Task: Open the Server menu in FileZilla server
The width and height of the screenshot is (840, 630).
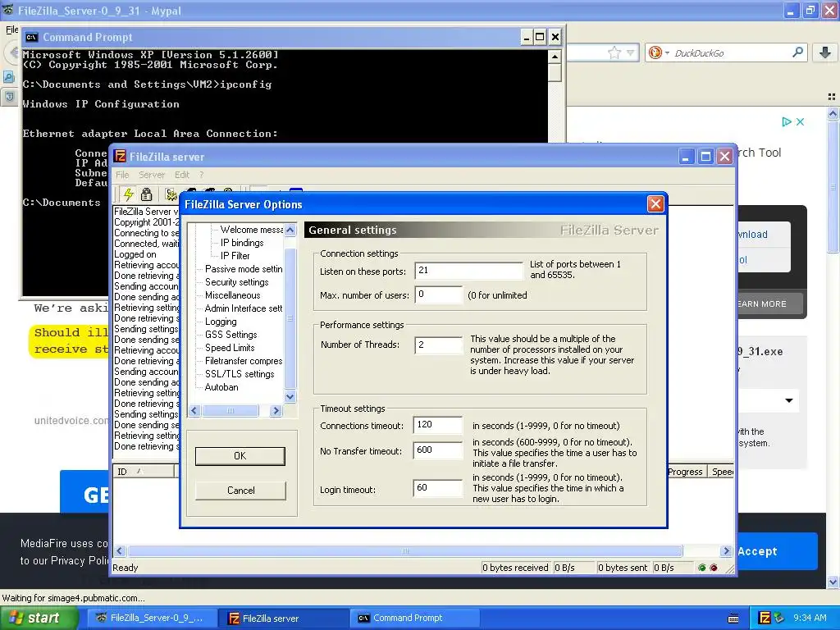Action: [152, 175]
